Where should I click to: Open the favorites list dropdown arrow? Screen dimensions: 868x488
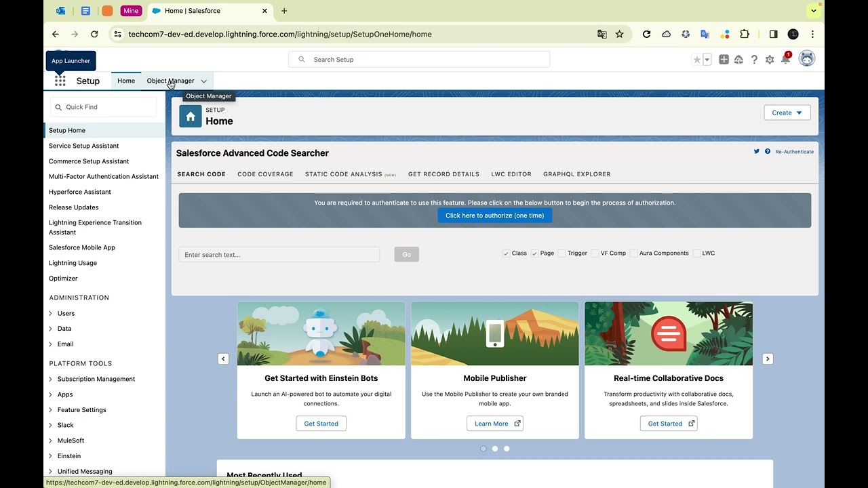click(707, 60)
